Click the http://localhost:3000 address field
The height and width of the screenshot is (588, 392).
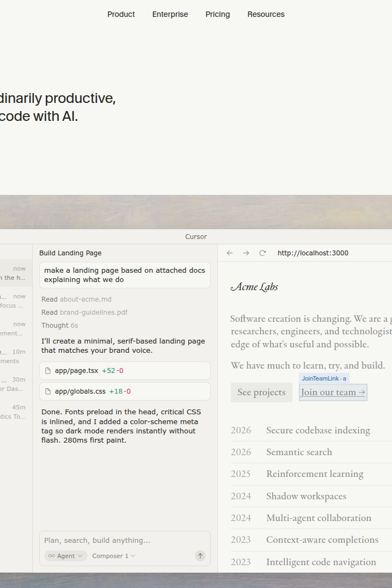coord(313,253)
